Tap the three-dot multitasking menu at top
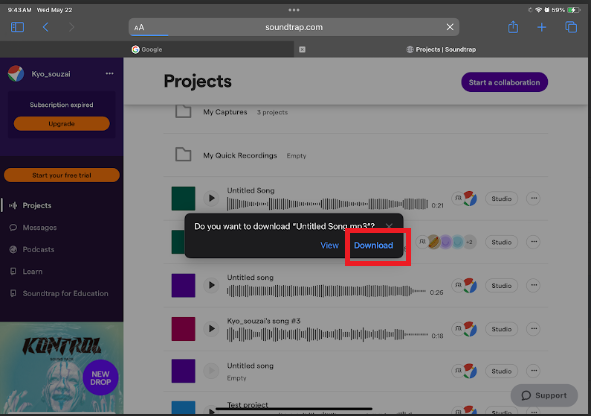Viewport: 591px width, 416px height. pos(294,10)
